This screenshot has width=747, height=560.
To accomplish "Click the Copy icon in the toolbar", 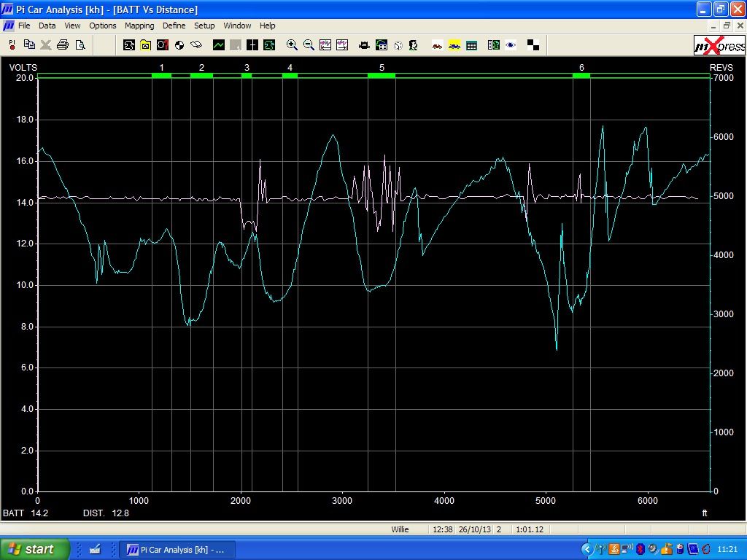I will 29,44.
